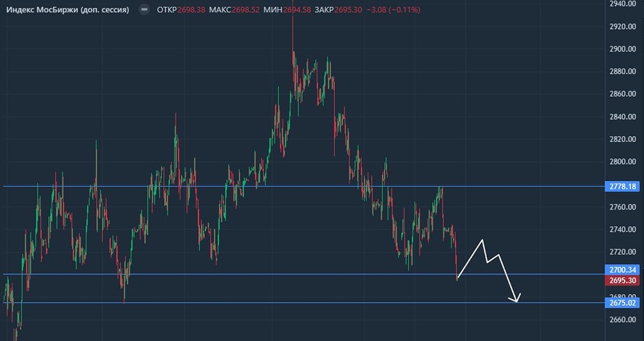Click the 2880.00 price axis label

[x=624, y=72]
